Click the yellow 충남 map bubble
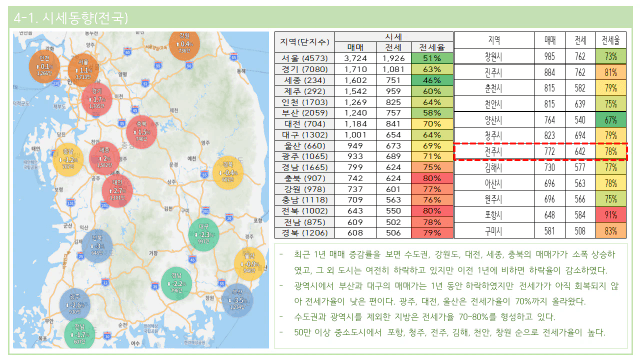 point(68,160)
